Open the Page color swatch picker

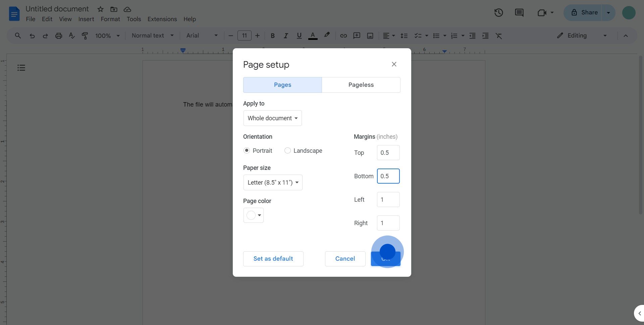[x=253, y=215]
